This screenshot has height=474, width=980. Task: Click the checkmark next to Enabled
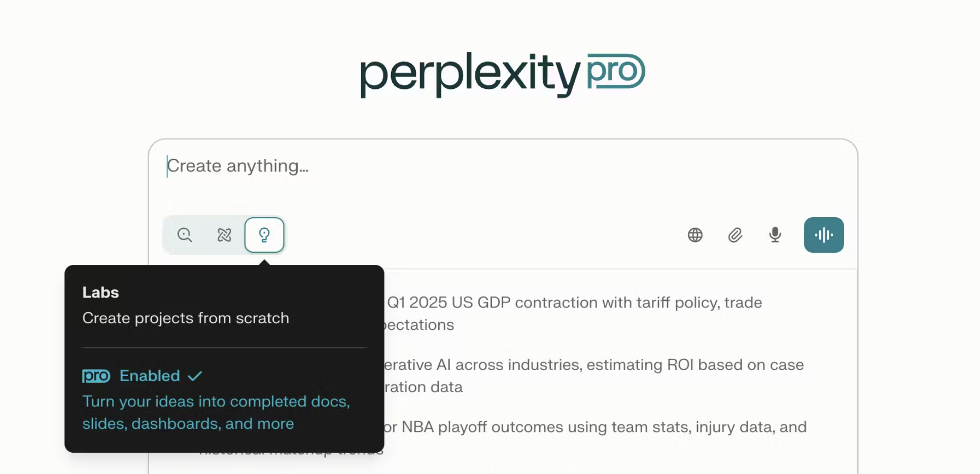click(195, 376)
